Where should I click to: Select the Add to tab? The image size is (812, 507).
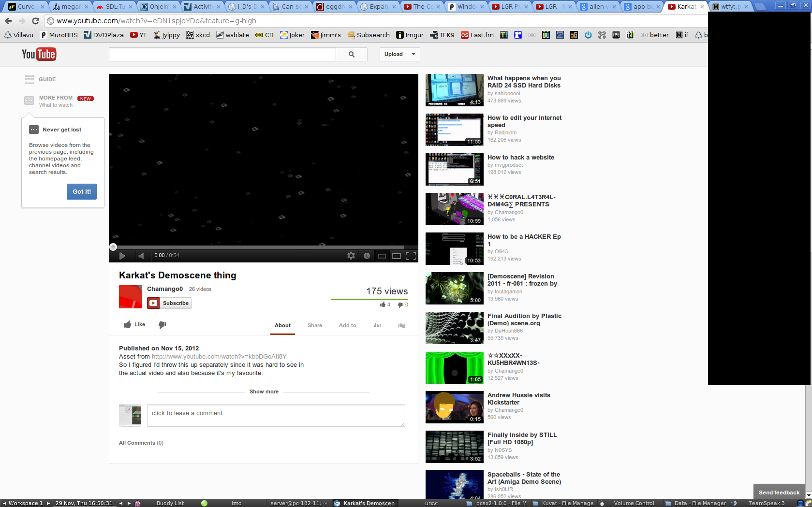pos(348,325)
